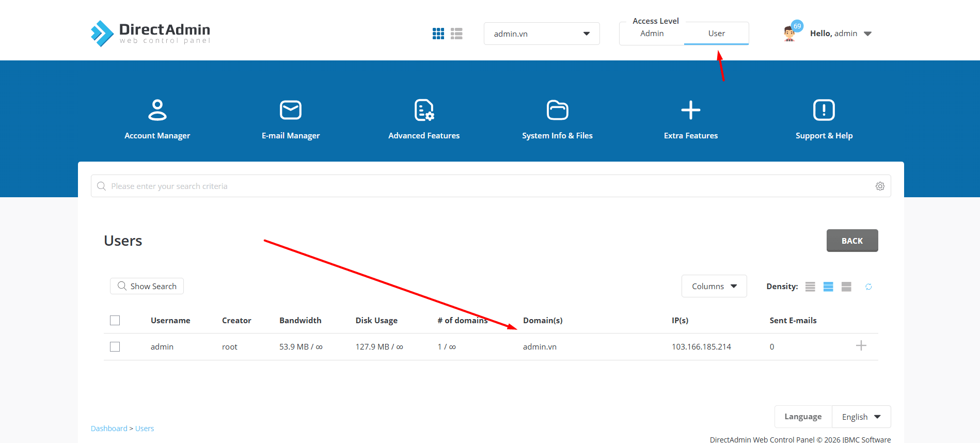
Task: Click the search settings gear icon
Action: point(880,186)
